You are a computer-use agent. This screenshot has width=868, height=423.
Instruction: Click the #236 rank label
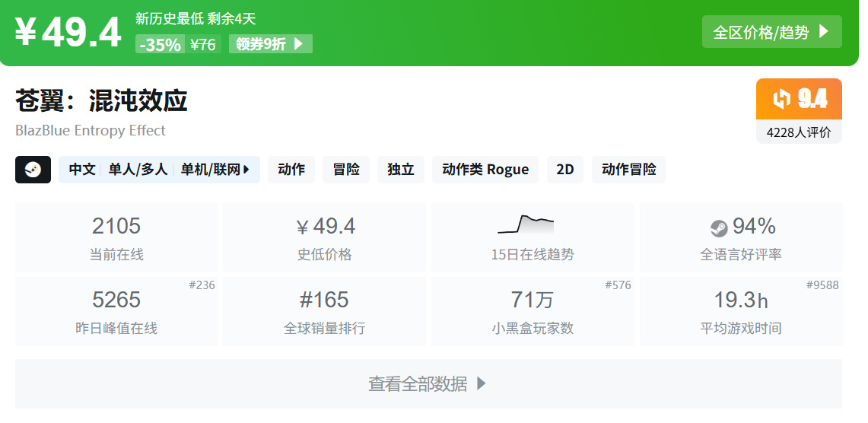[202, 285]
